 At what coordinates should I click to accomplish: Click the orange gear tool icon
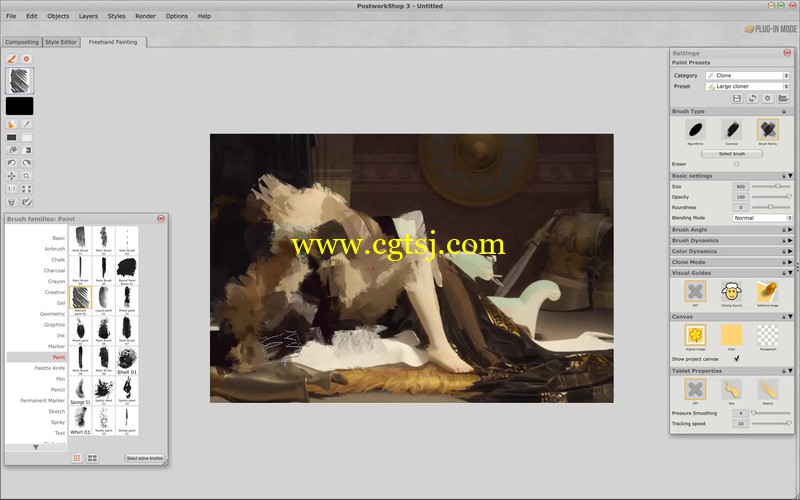click(x=27, y=59)
